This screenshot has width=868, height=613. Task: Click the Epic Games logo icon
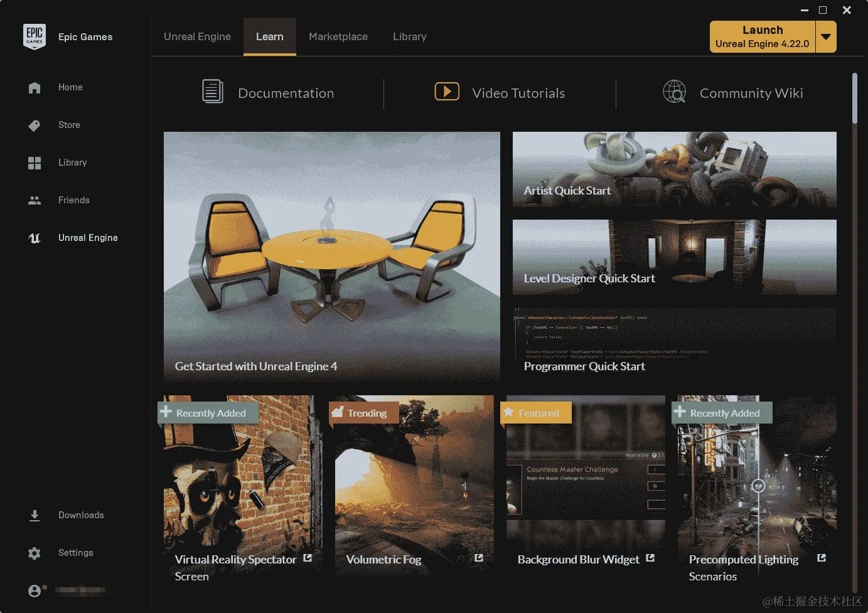pos(34,37)
